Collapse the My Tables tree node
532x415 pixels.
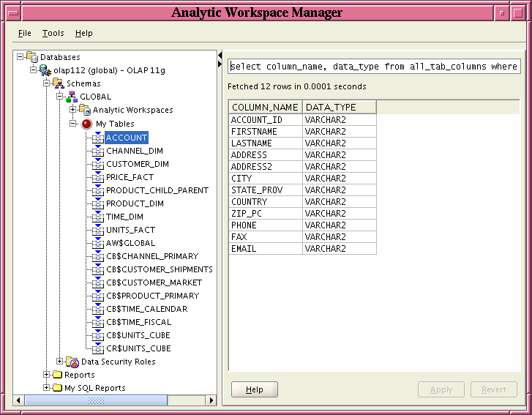click(x=73, y=124)
